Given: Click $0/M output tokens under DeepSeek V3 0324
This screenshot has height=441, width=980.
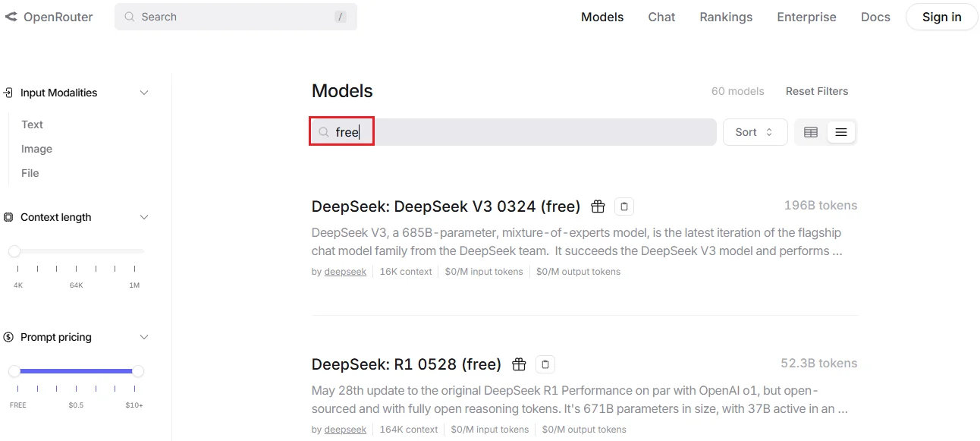Looking at the screenshot, I should [x=578, y=272].
